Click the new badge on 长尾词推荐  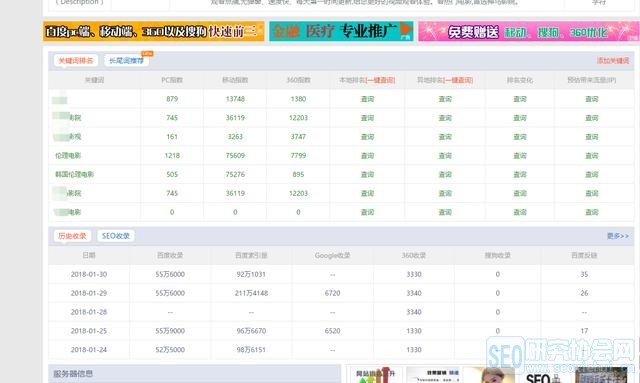pos(147,53)
